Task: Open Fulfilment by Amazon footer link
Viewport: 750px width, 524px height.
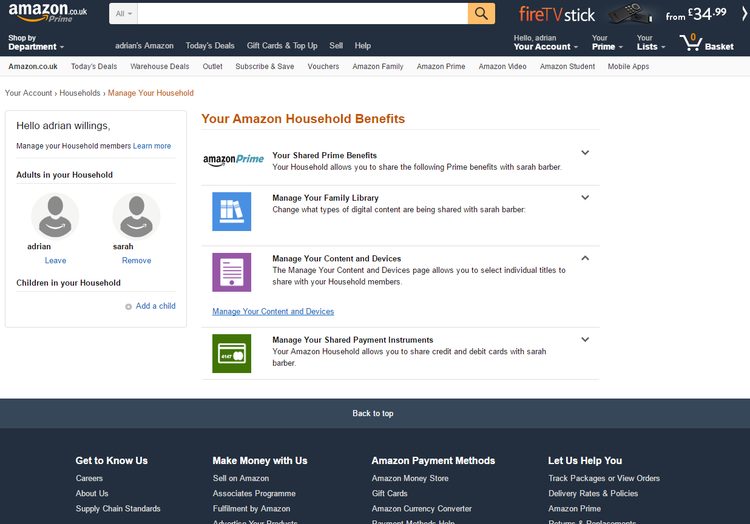Action: click(x=252, y=509)
